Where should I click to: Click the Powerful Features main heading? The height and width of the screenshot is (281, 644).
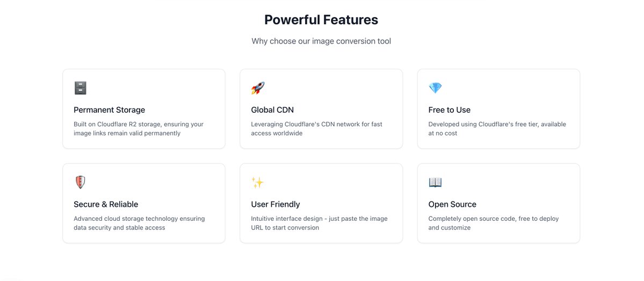click(321, 20)
